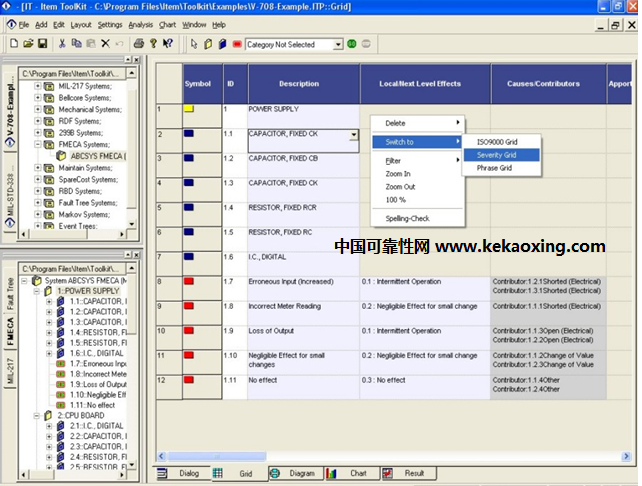
Task: Click the red failure mode toolbar icon
Action: [236, 44]
